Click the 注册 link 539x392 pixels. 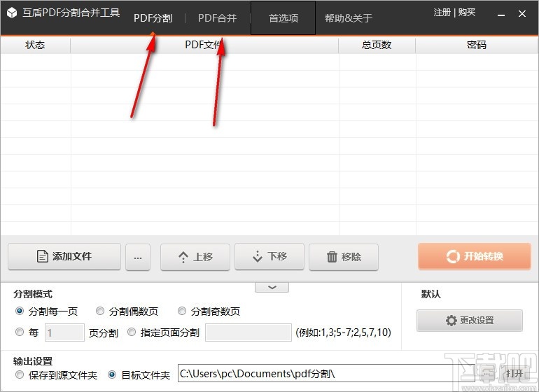442,13
